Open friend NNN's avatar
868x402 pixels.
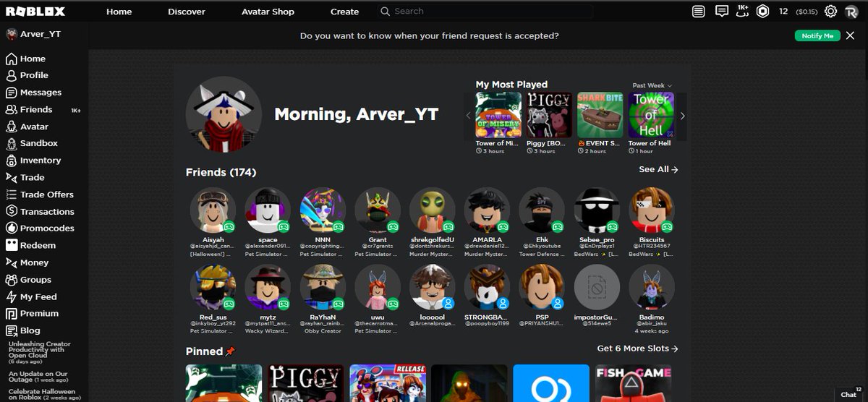[323, 210]
